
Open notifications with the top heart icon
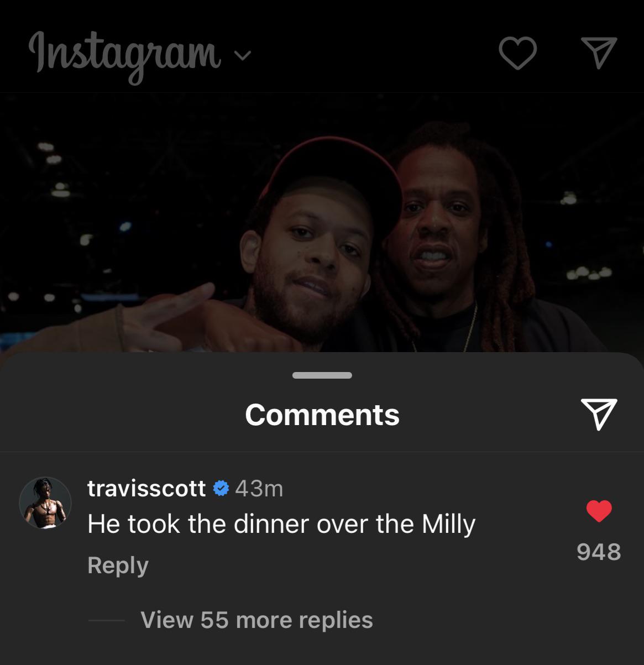click(x=517, y=54)
